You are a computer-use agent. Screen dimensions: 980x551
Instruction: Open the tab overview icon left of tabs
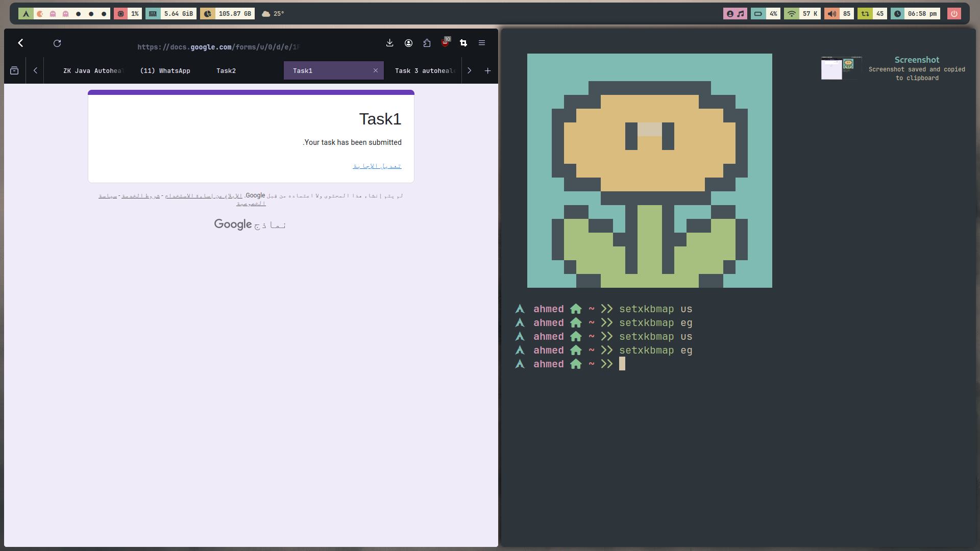click(x=14, y=71)
